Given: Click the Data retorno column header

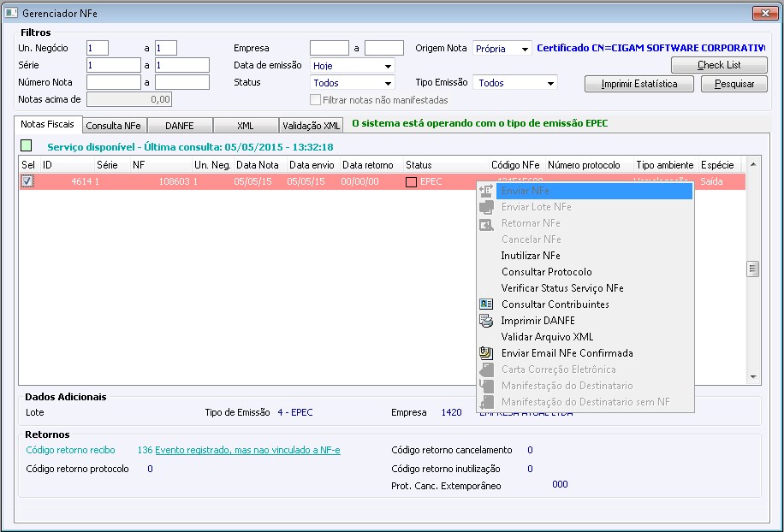Looking at the screenshot, I should (371, 165).
